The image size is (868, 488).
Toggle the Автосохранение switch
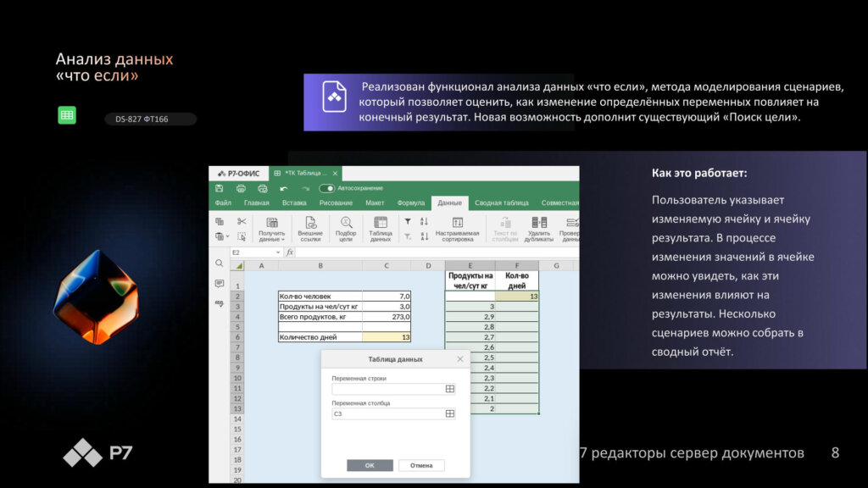pos(326,188)
